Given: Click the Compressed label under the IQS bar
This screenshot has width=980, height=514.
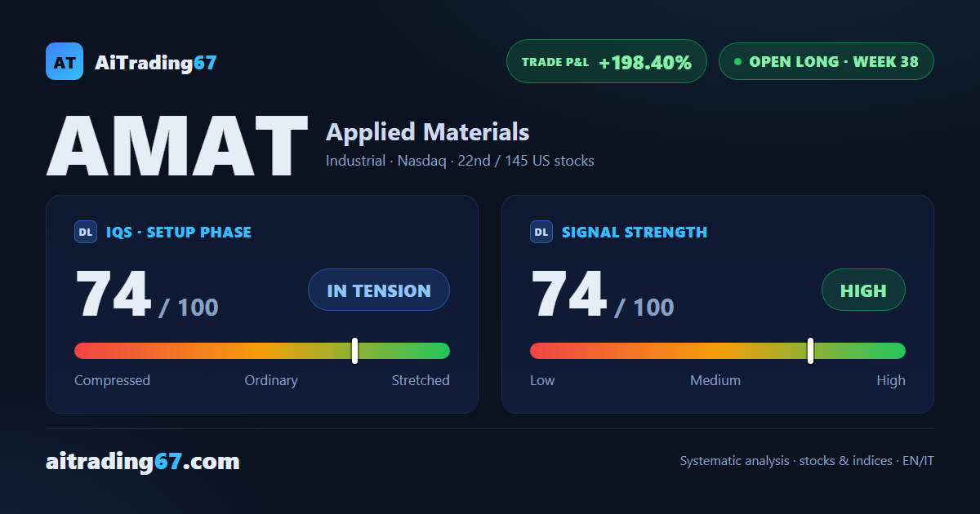Looking at the screenshot, I should tap(113, 380).
